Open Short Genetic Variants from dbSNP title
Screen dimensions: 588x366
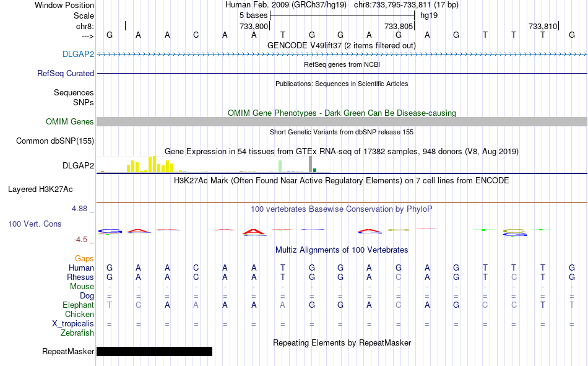[x=342, y=132]
